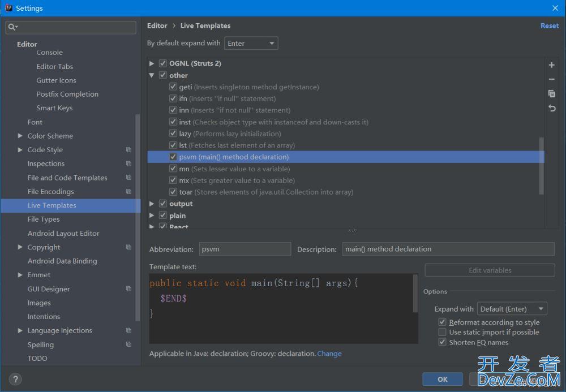Click the Change link for applicable contexts
566x392 pixels.
[329, 354]
